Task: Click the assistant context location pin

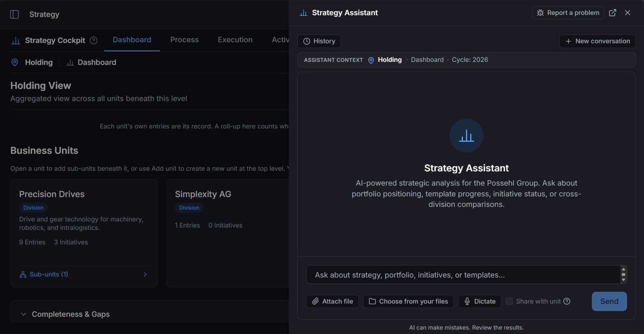Action: click(371, 60)
